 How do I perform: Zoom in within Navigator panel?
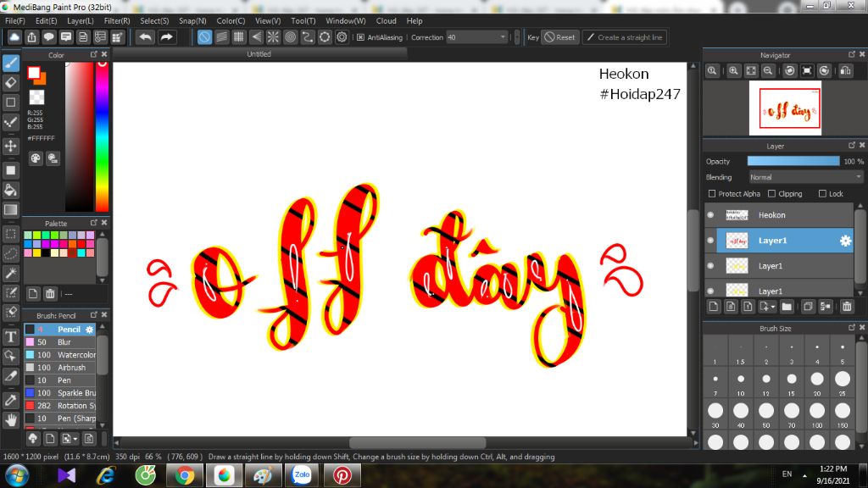point(733,71)
